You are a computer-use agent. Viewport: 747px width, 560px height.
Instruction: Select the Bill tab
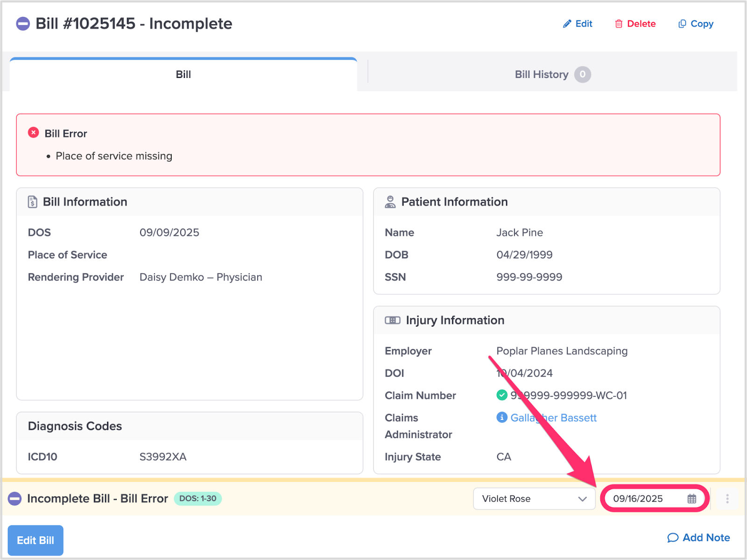[x=183, y=75]
